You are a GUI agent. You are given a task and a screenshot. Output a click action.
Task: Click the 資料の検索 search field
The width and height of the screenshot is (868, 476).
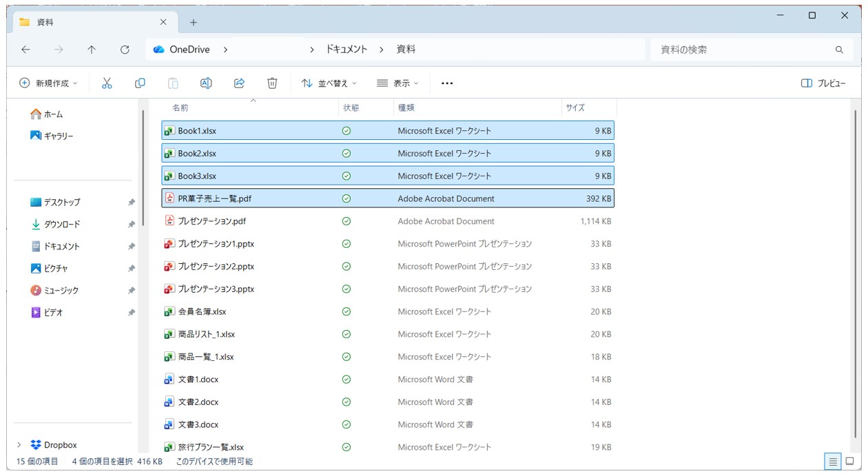[x=744, y=50]
